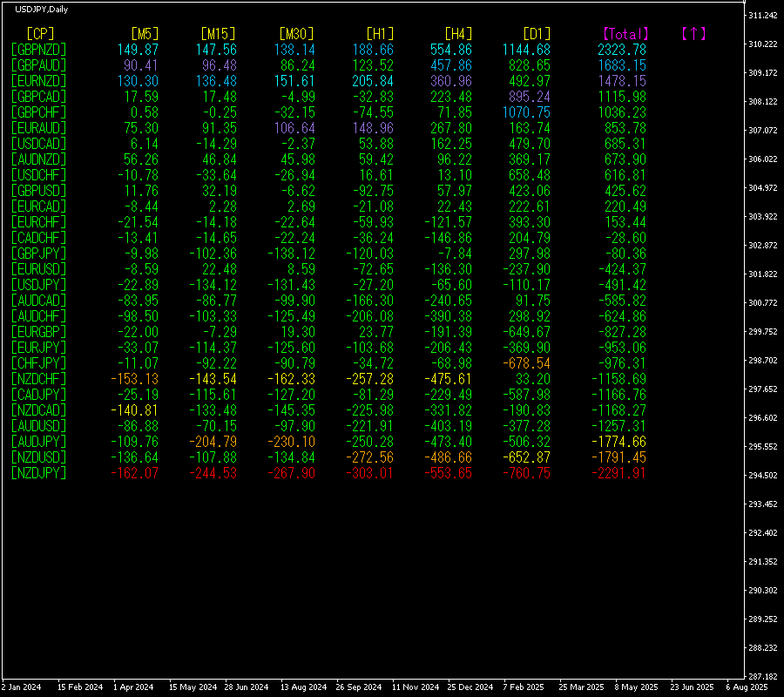Click GBPNZD D1 value 1144.68
The image size is (784, 697).
point(526,50)
